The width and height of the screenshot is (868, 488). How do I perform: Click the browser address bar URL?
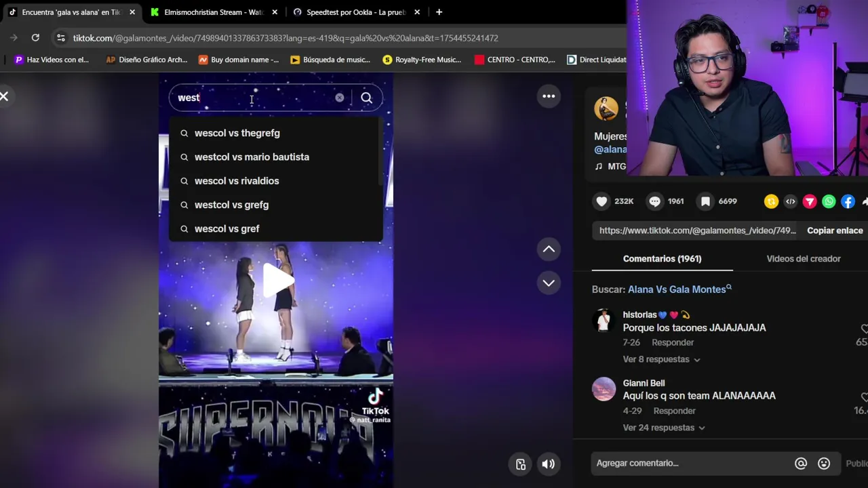click(x=285, y=38)
